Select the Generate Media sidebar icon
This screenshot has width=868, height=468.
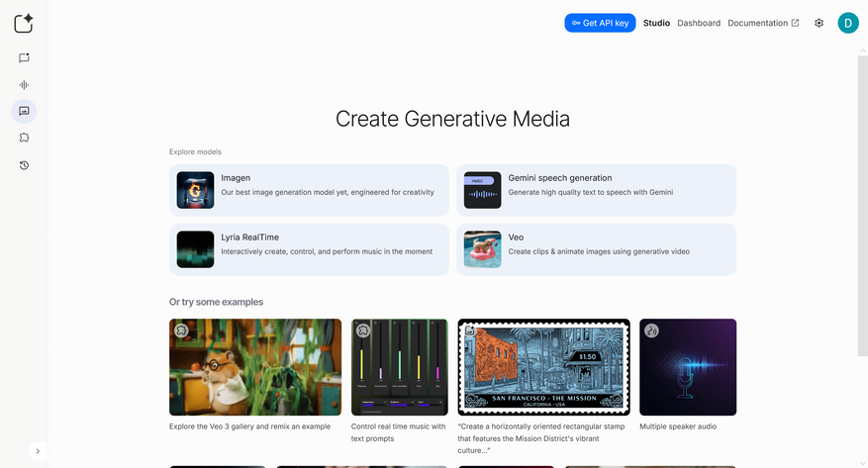24,111
